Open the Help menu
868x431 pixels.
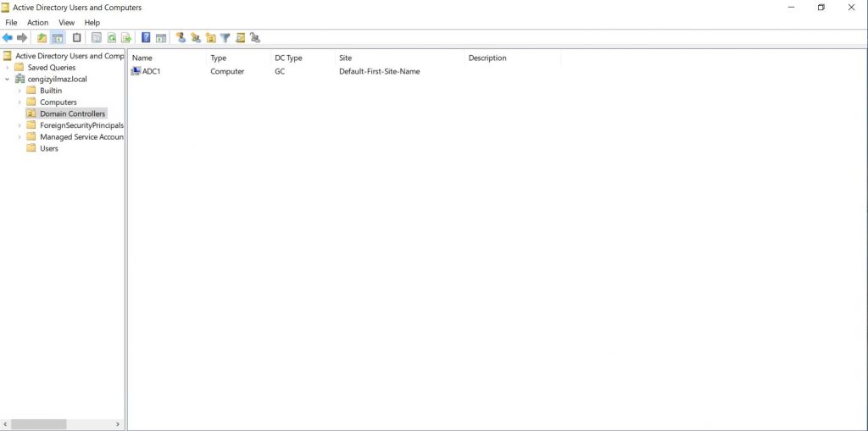coord(92,23)
